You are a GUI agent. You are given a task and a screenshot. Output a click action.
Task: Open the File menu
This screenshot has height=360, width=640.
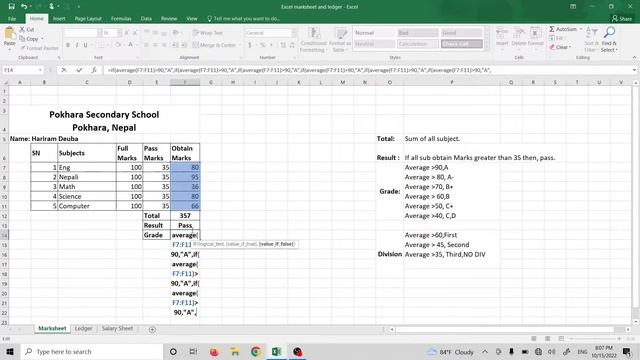pyautogui.click(x=12, y=19)
